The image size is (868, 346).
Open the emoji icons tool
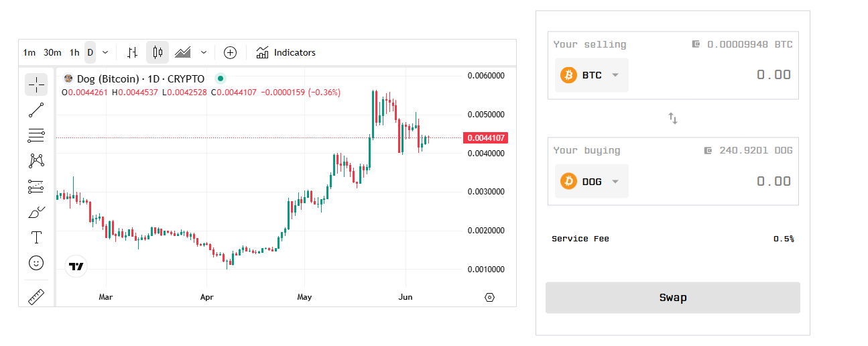36,263
